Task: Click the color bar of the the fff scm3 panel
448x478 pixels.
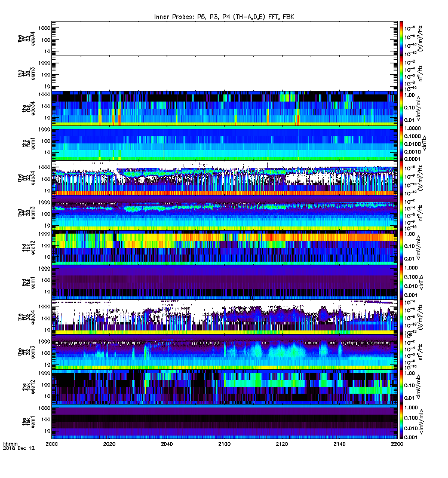Action: coord(401,351)
